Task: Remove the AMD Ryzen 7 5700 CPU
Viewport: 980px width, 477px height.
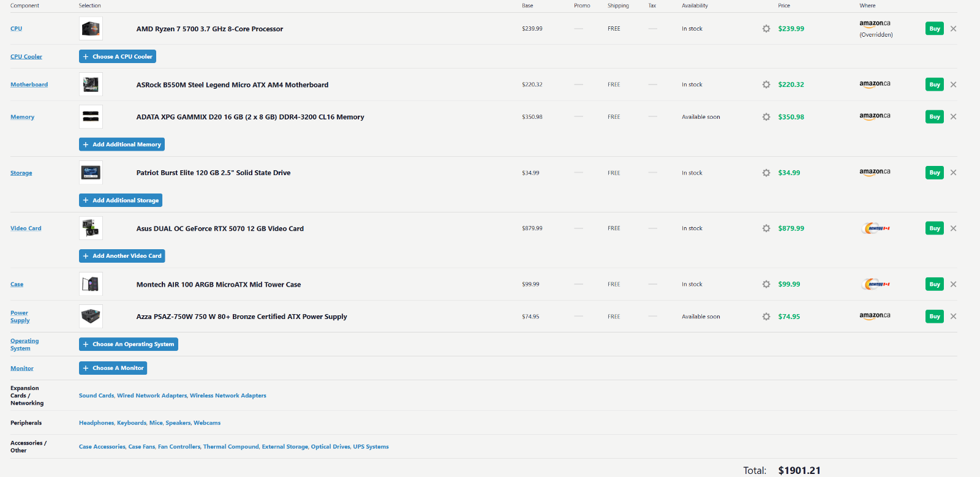Action: [x=953, y=29]
